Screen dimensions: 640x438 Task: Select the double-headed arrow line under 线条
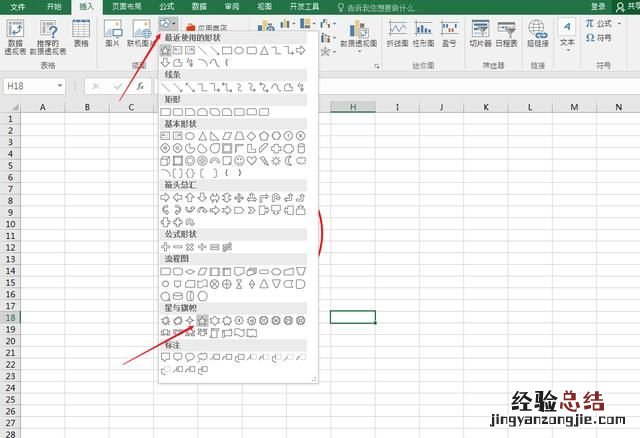coord(190,87)
